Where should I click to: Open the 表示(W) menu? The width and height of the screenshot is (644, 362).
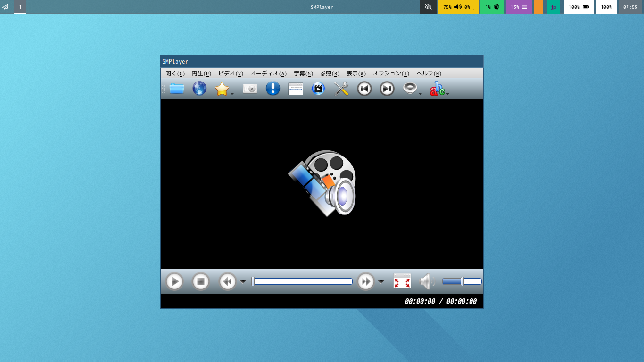356,74
